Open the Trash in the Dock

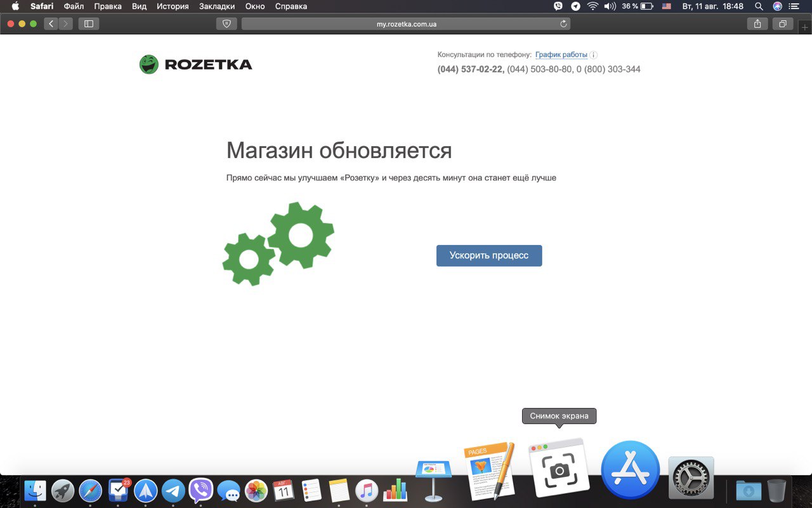(776, 490)
